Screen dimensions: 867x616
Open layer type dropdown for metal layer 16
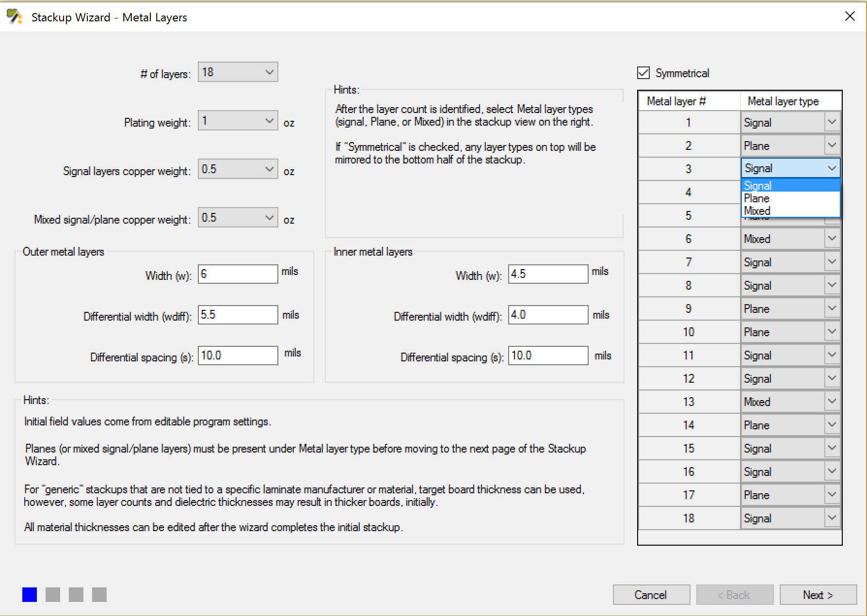pos(832,471)
